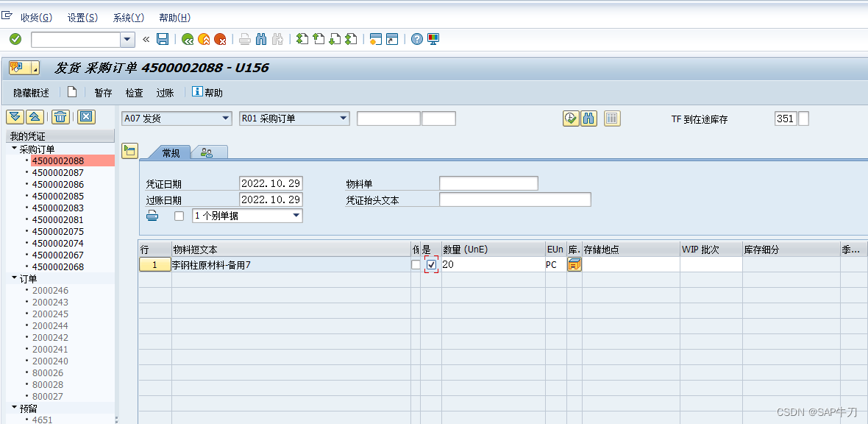Screen dimensions: 868x424
Task: Click the Generate Shortcut icon
Action: coord(393,39)
